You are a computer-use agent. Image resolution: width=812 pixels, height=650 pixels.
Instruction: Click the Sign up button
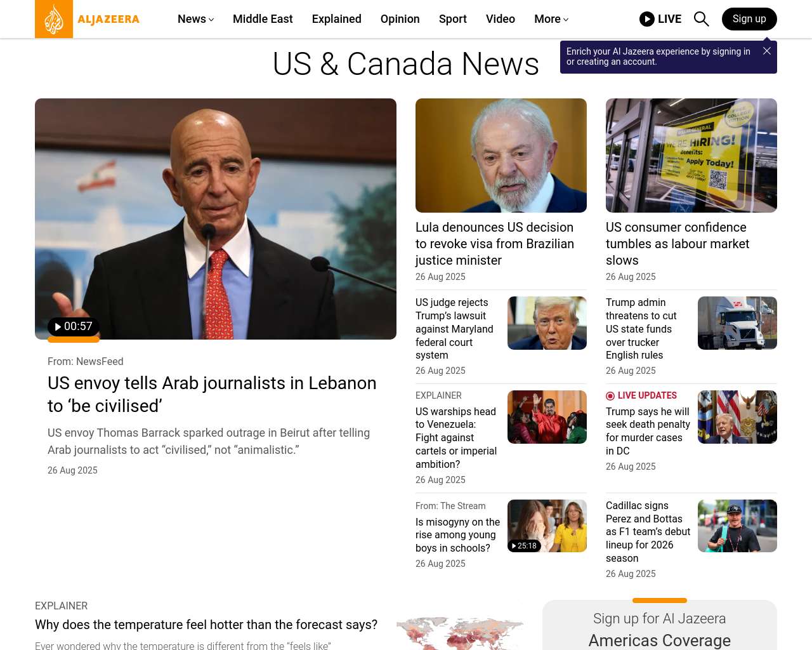tap(749, 19)
